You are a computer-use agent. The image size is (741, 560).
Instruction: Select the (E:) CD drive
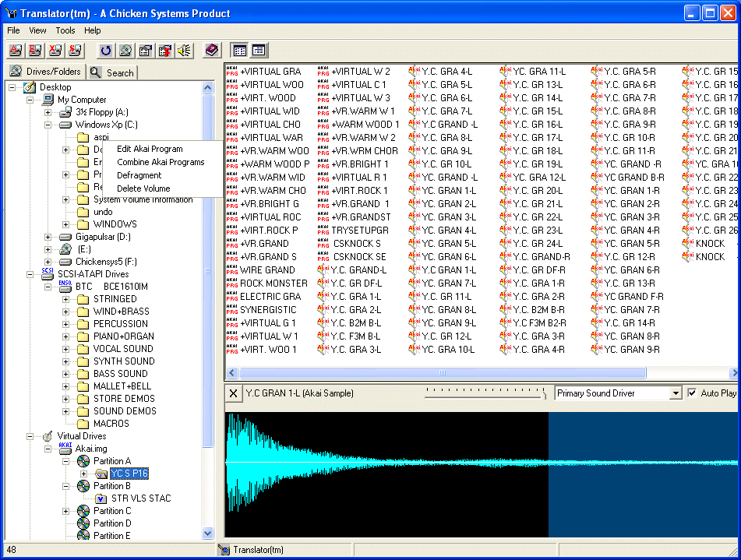84,249
